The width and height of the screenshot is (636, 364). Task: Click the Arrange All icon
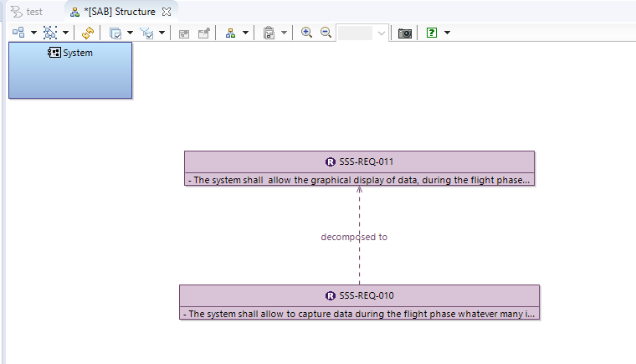tap(18, 33)
